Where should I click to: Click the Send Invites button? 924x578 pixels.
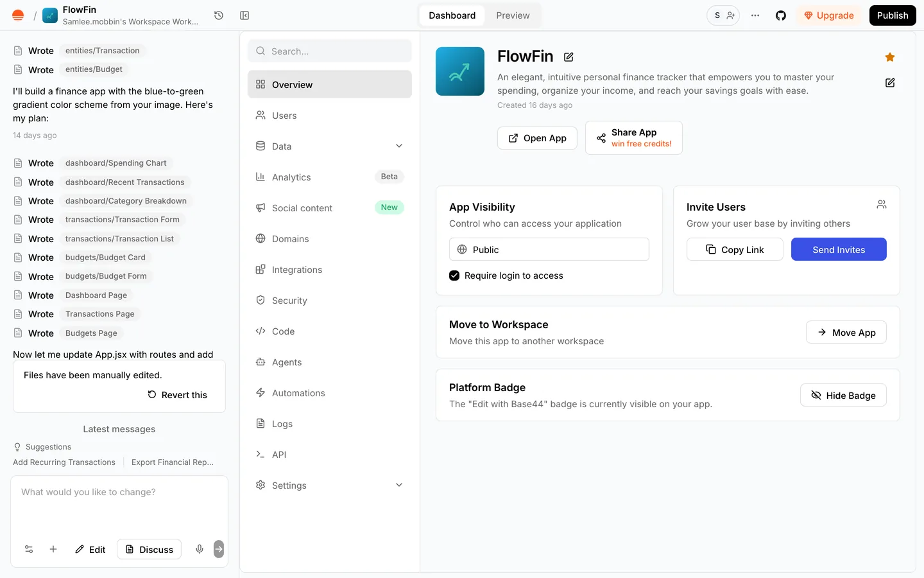point(839,249)
